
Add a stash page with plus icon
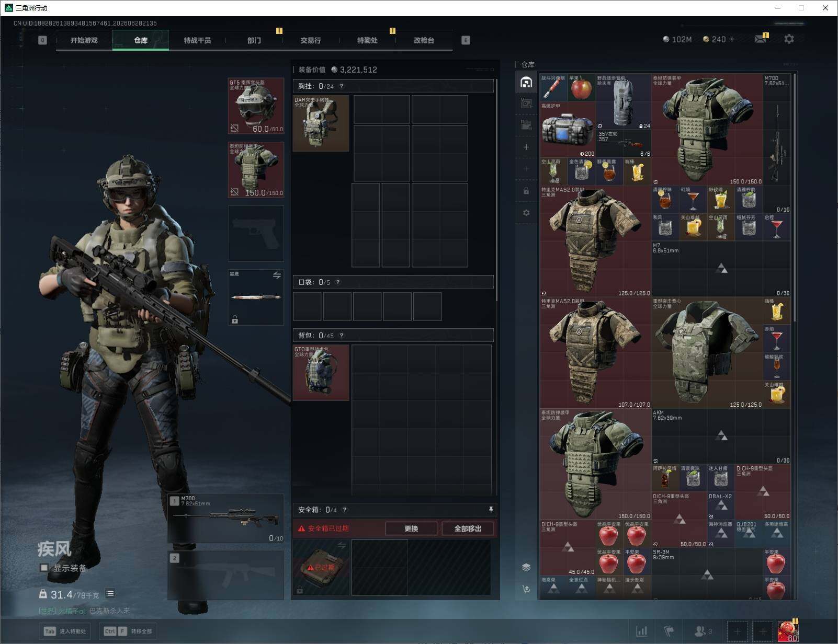point(526,147)
